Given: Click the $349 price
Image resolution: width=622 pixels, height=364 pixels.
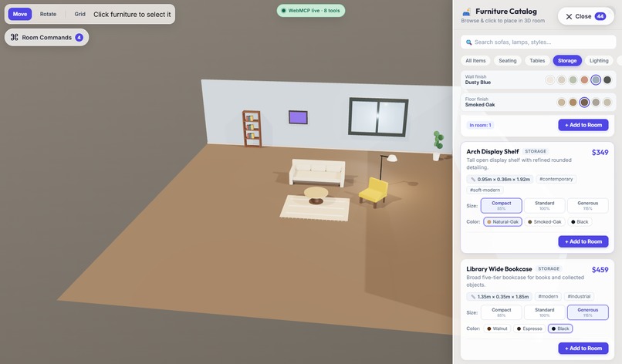Looking at the screenshot, I should click(600, 152).
